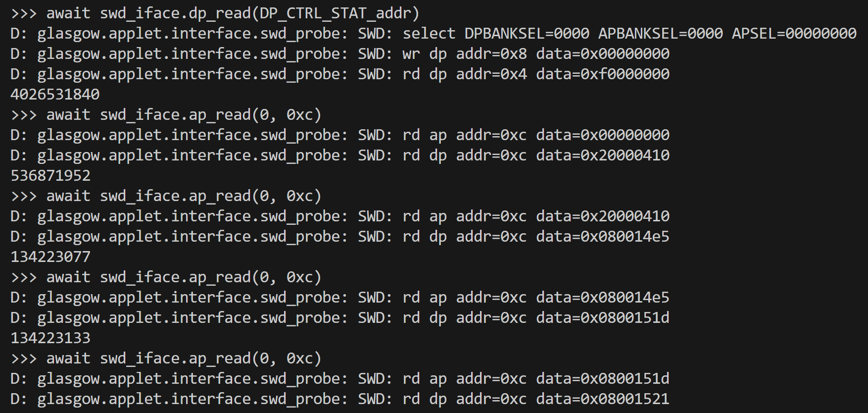Click the rd ap data=0x0800151d line
The image size is (868, 413).
tap(340, 379)
